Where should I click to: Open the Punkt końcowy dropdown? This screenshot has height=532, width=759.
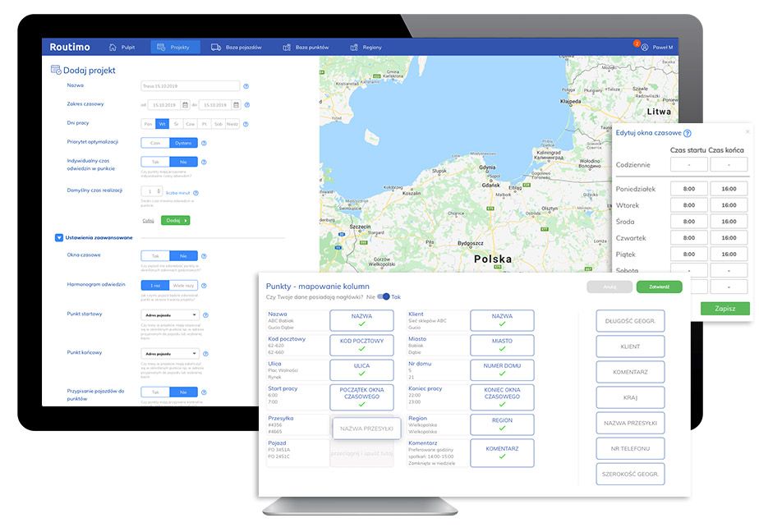170,354
